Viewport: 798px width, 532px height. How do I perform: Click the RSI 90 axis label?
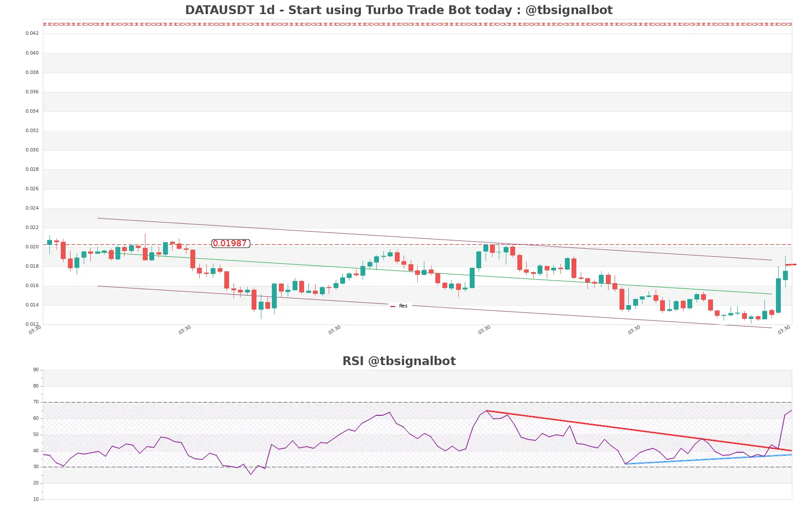point(36,370)
